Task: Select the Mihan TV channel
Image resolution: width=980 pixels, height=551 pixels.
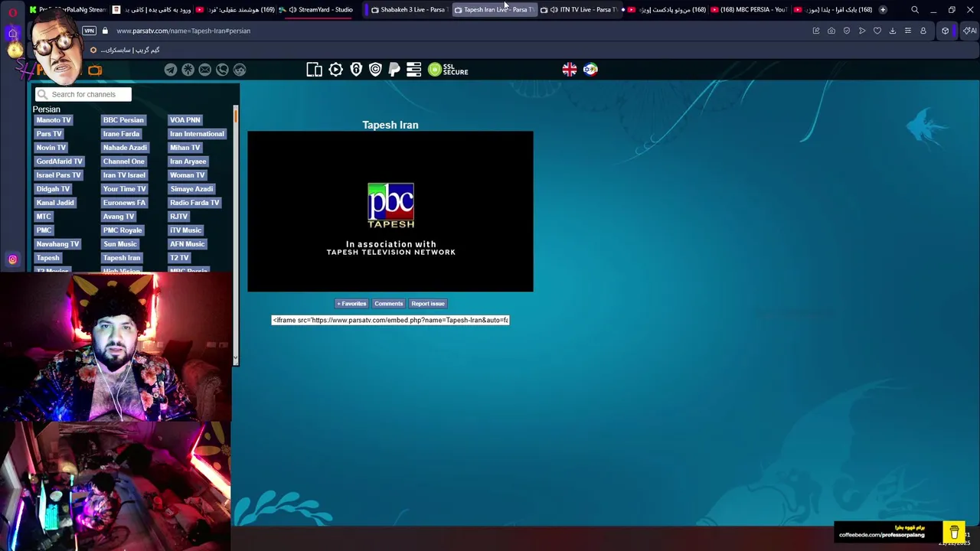Action: point(185,148)
